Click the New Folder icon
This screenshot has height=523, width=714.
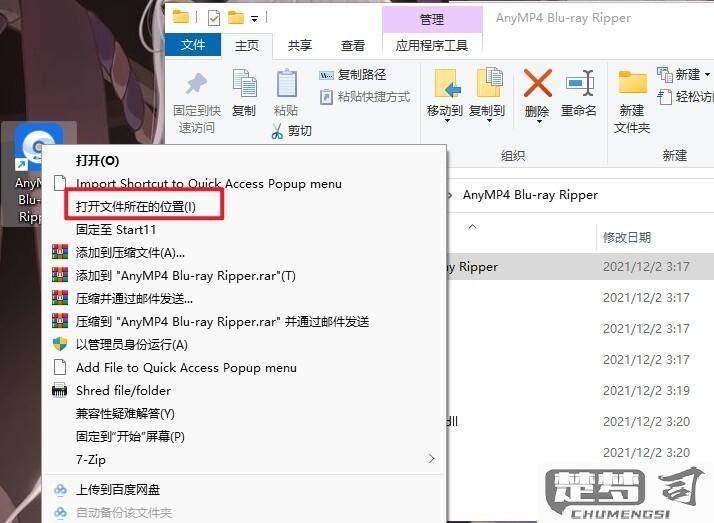632,83
